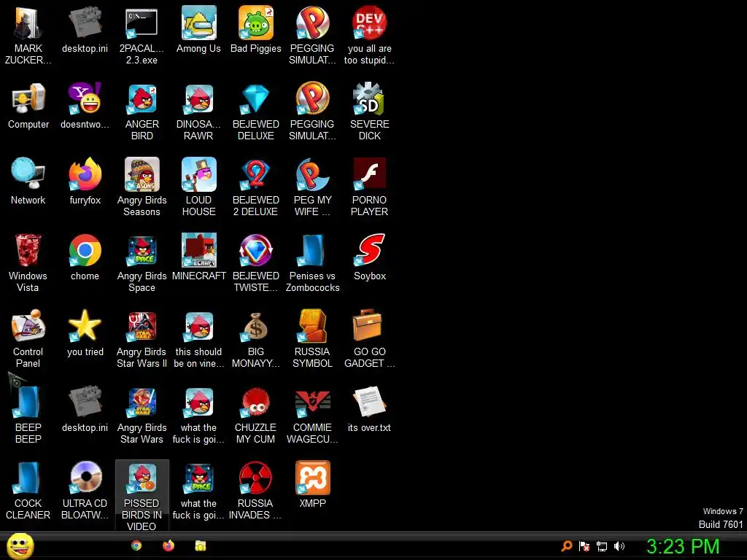Select the ULTRA CD BLOATW... disc icon
The height and width of the screenshot is (560, 747).
(x=85, y=490)
